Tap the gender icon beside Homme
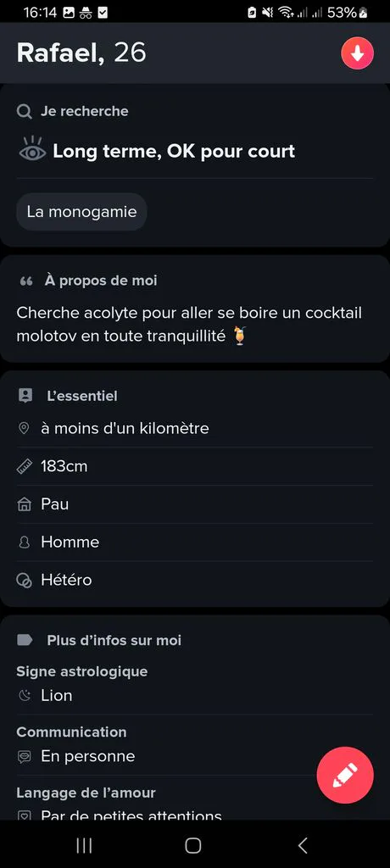 [x=25, y=542]
